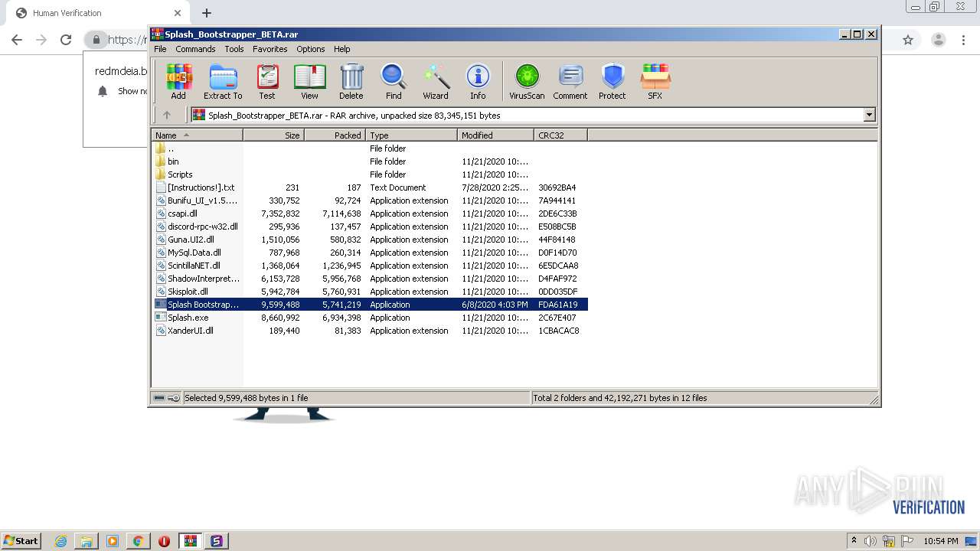Screen dimensions: 980x551
Task: Open Chrome from the taskbar
Action: (x=138, y=541)
